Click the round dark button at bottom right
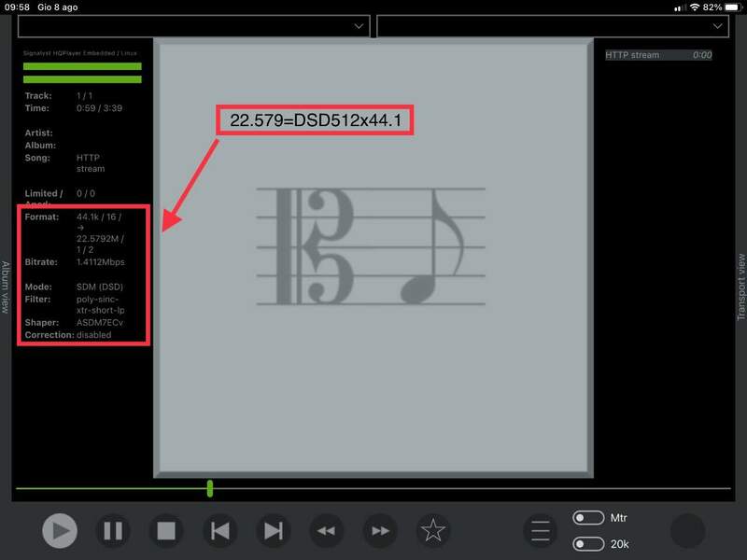Viewport: 747px width, 560px height. tap(687, 531)
